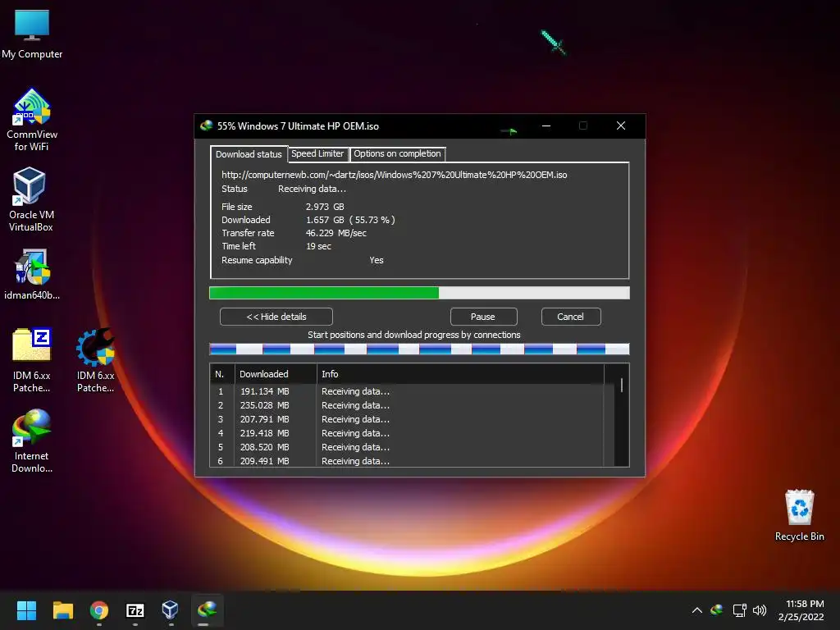The width and height of the screenshot is (840, 630).
Task: Hide download details section
Action: tap(276, 317)
